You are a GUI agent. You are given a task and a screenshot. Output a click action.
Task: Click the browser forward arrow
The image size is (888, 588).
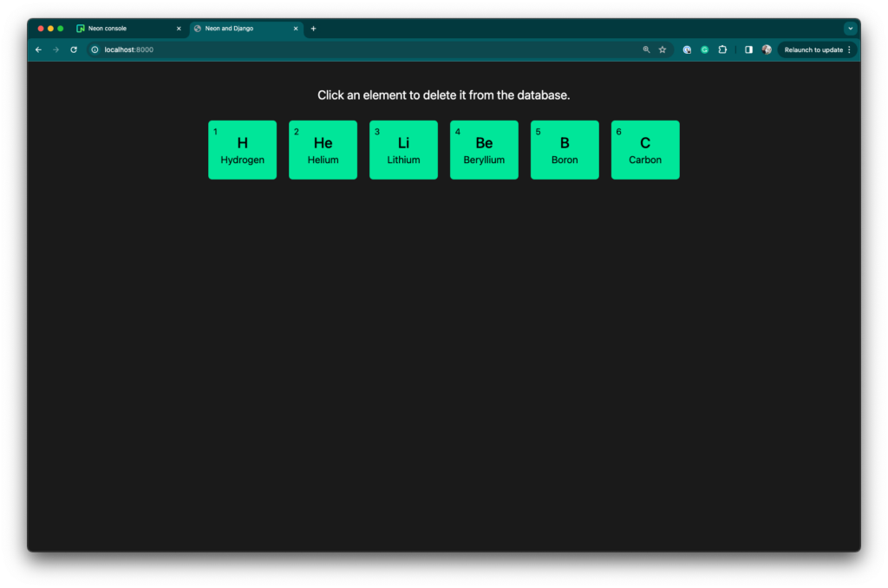pyautogui.click(x=56, y=49)
